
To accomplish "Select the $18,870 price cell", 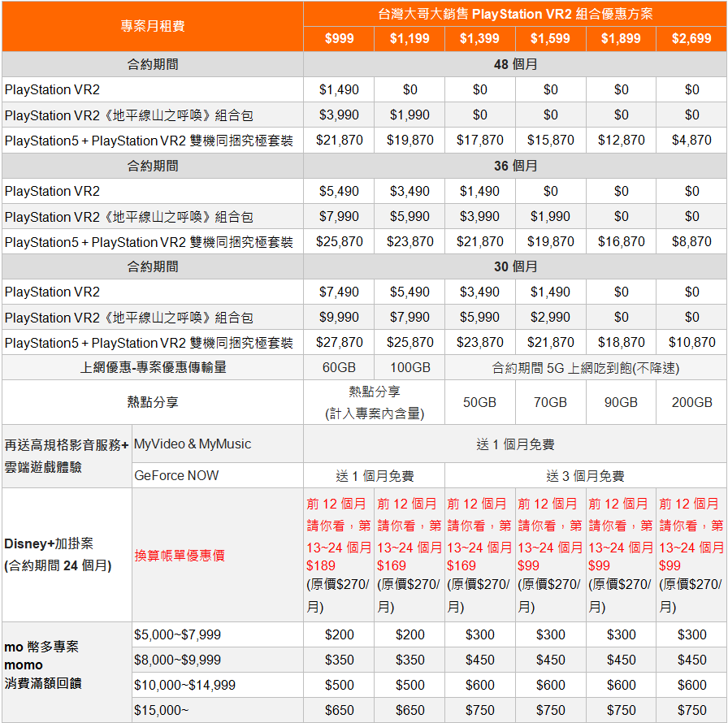I will [621, 343].
